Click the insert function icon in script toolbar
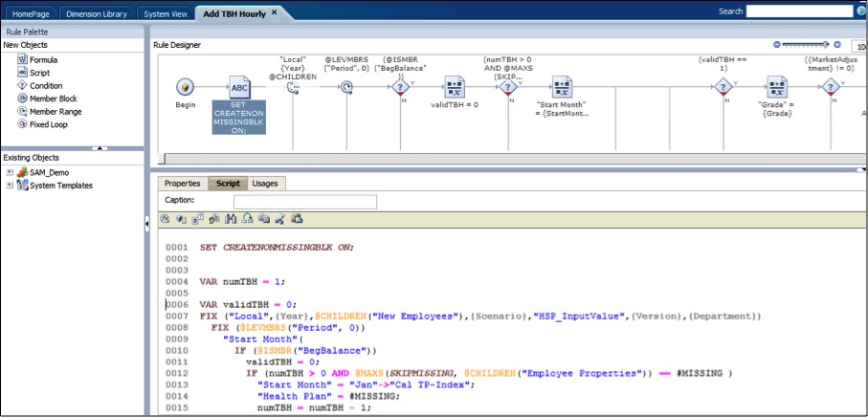The image size is (868, 417). click(165, 219)
